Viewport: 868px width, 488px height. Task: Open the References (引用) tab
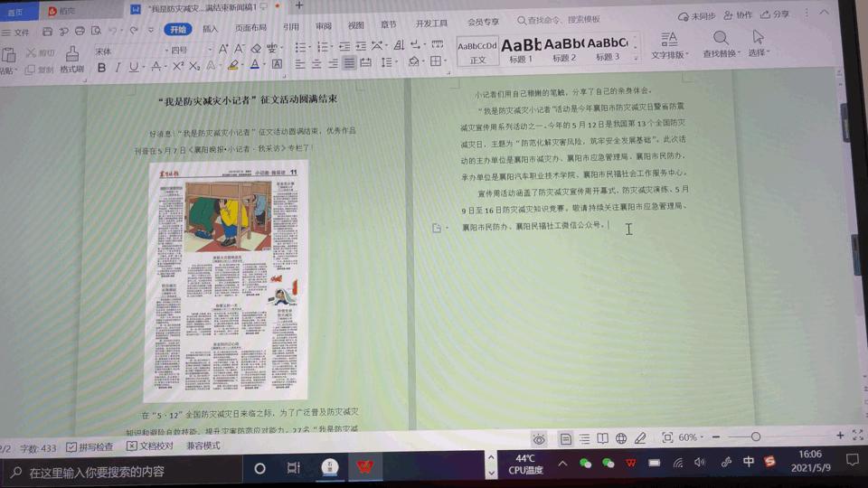tap(290, 26)
